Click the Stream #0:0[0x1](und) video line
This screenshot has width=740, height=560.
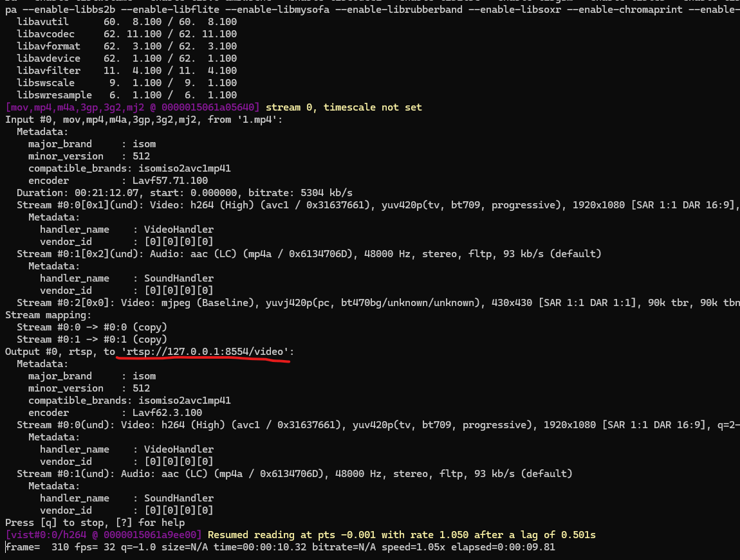pyautogui.click(x=378, y=205)
